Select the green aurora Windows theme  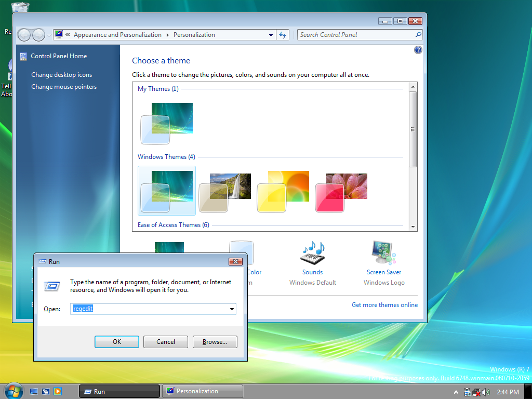pyautogui.click(x=167, y=191)
